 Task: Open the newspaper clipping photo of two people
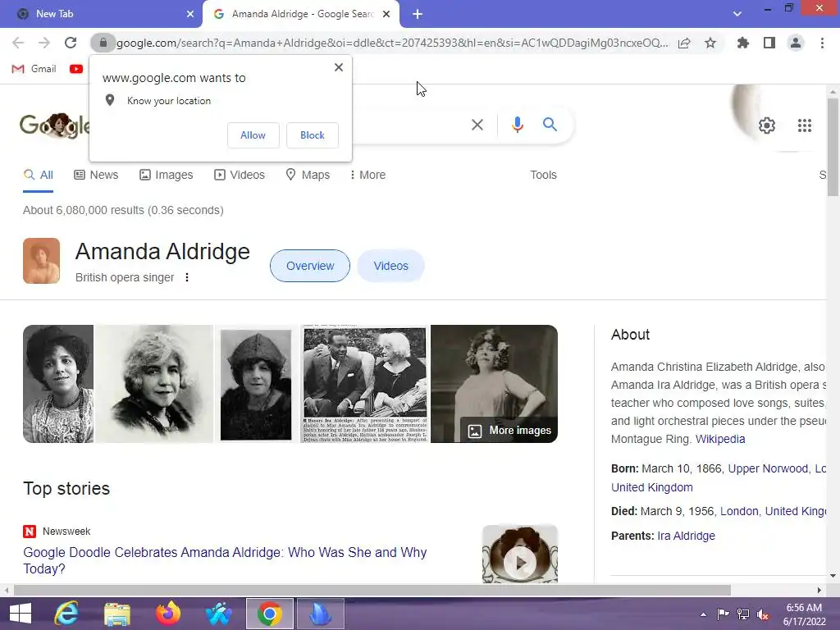(x=365, y=384)
